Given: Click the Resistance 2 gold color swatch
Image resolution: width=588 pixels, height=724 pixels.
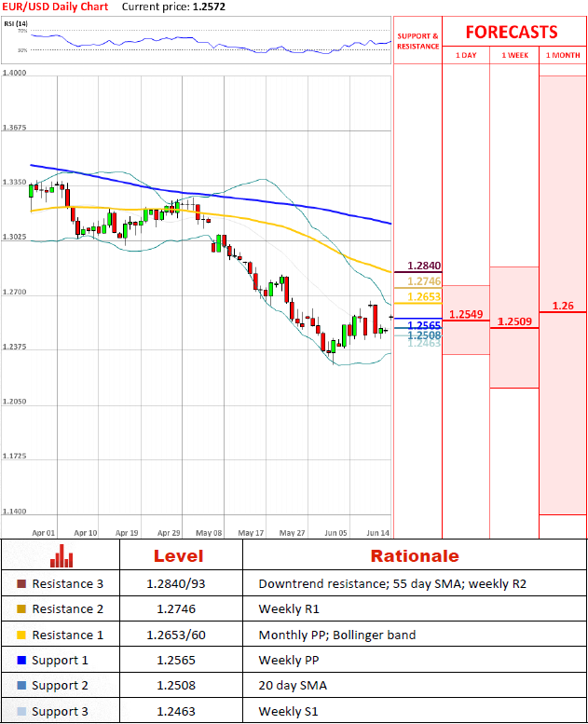Looking at the screenshot, I should [21, 609].
